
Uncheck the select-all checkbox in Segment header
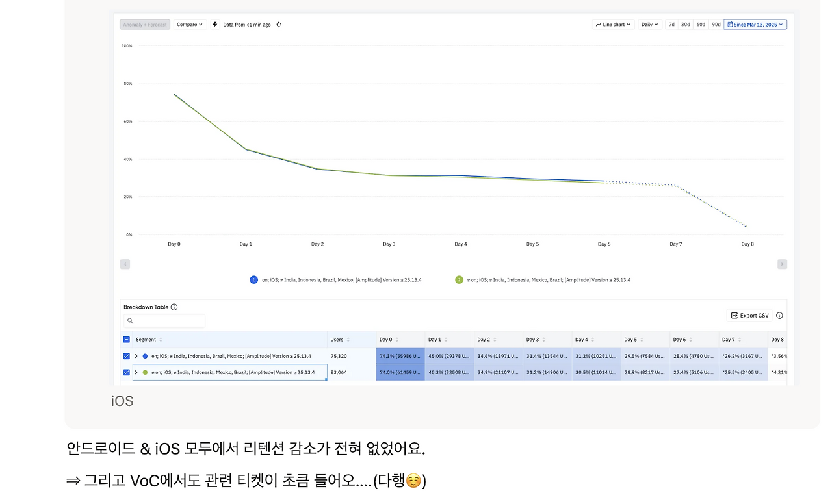click(x=126, y=339)
